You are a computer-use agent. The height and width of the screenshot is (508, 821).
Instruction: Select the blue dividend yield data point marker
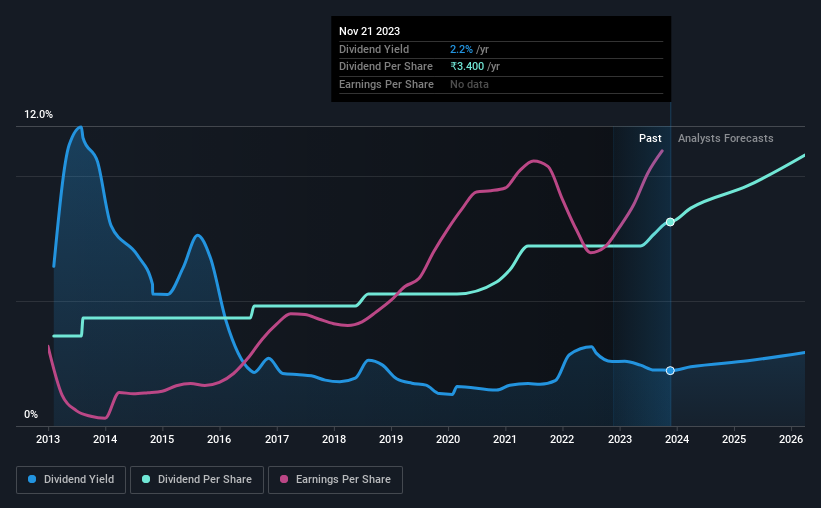(670, 371)
